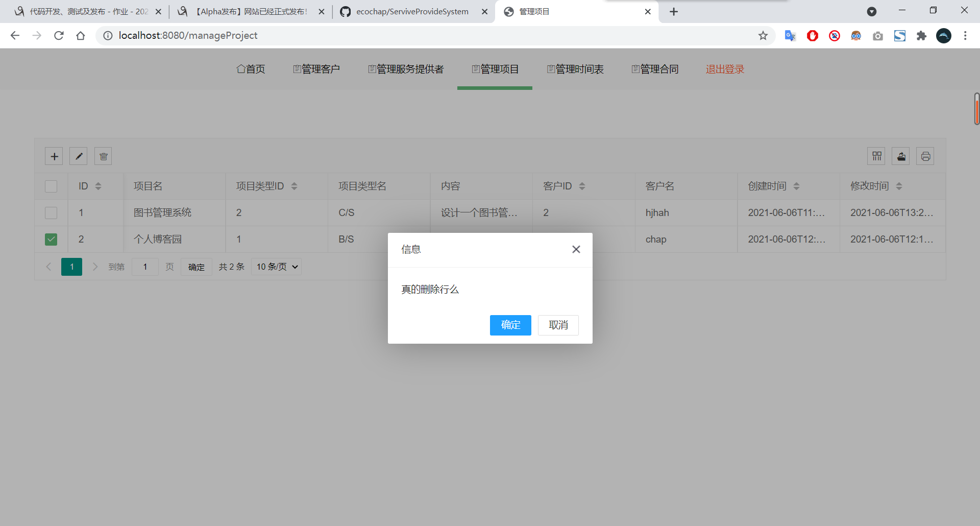Sort by 修改时间 column arrows
The image size is (980, 526).
(899, 186)
